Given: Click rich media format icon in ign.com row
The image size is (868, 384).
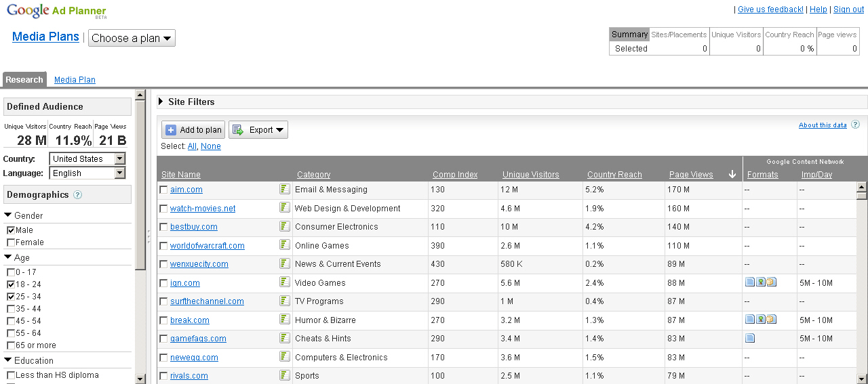Looking at the screenshot, I should click(771, 282).
